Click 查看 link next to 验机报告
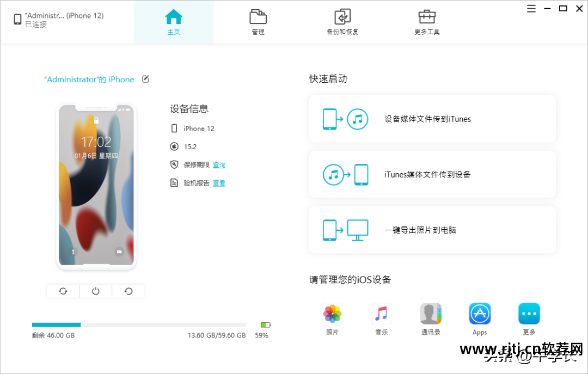Viewport: 588px width, 374px height. (219, 183)
